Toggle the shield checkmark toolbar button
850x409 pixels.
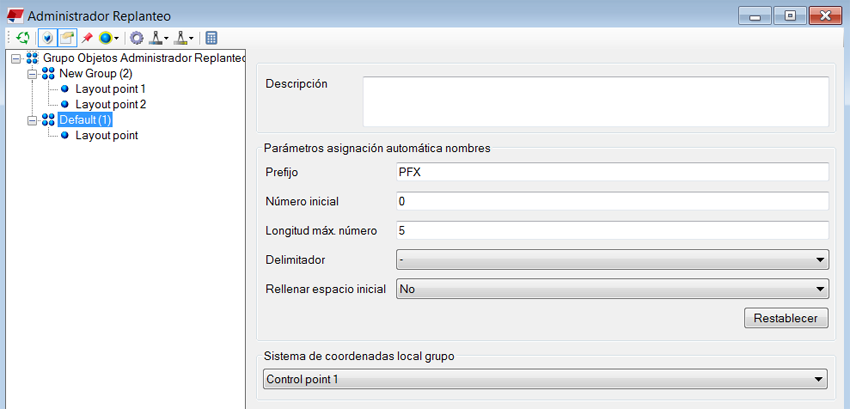point(48,38)
